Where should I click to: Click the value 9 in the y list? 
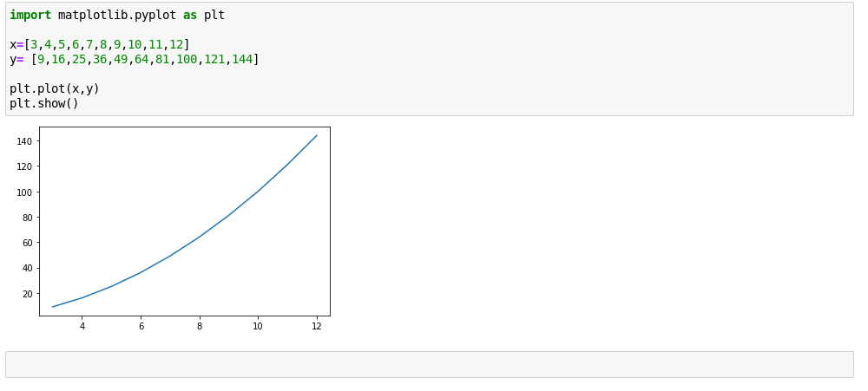[x=41, y=59]
